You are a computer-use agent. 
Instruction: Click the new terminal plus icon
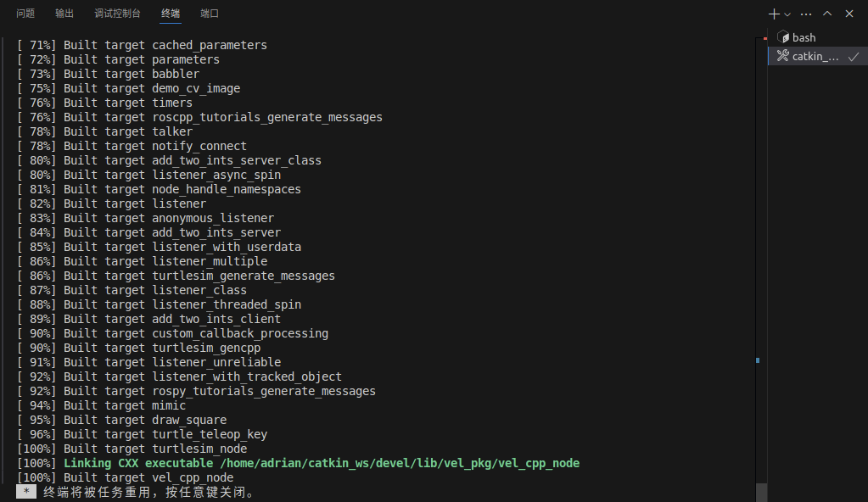[774, 14]
